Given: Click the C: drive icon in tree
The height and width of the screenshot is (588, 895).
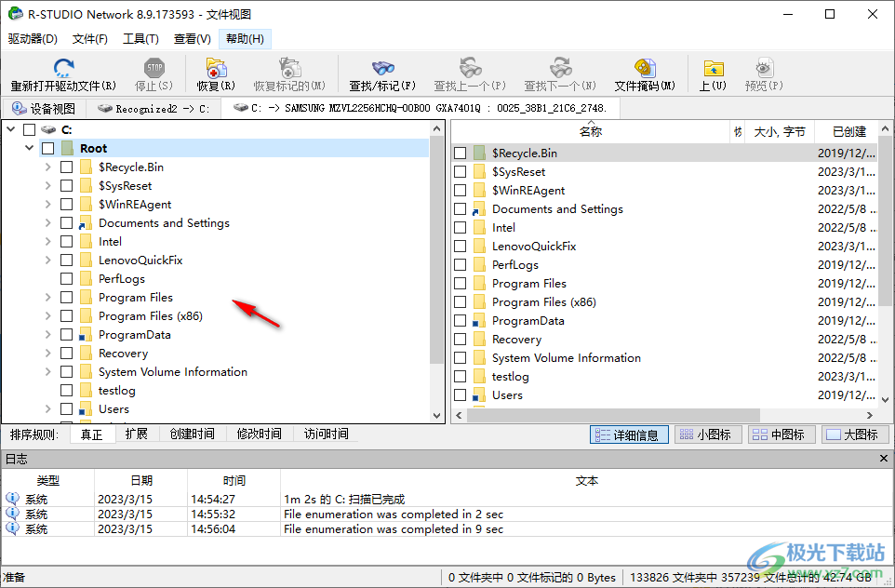Looking at the screenshot, I should 48,129.
